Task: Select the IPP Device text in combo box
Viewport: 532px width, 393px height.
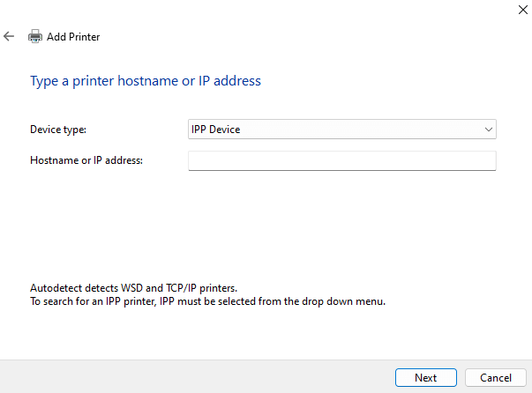Action: (216, 130)
